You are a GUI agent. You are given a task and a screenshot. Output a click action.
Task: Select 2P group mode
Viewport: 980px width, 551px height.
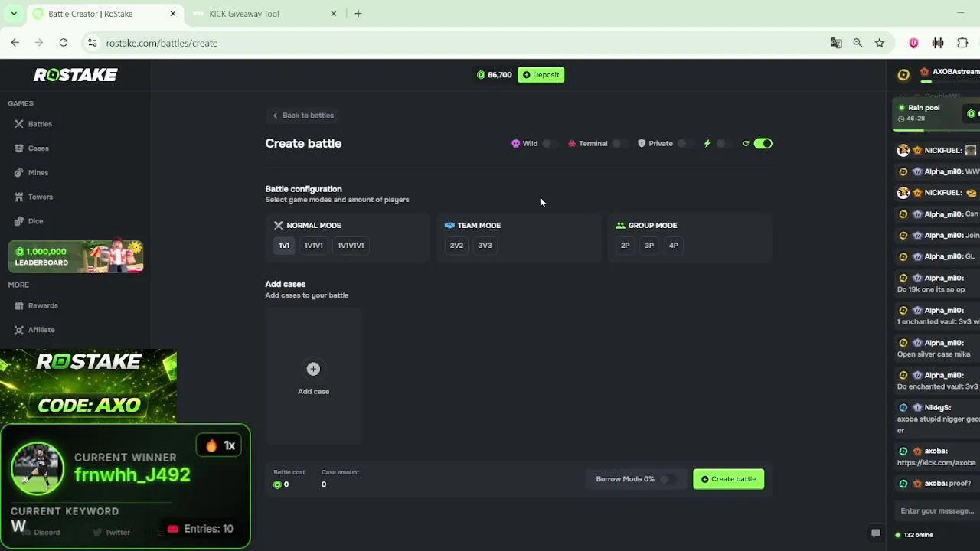[x=626, y=246]
